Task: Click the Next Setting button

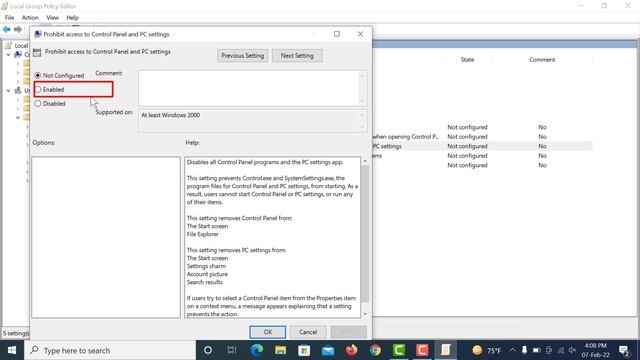Action: (x=297, y=56)
